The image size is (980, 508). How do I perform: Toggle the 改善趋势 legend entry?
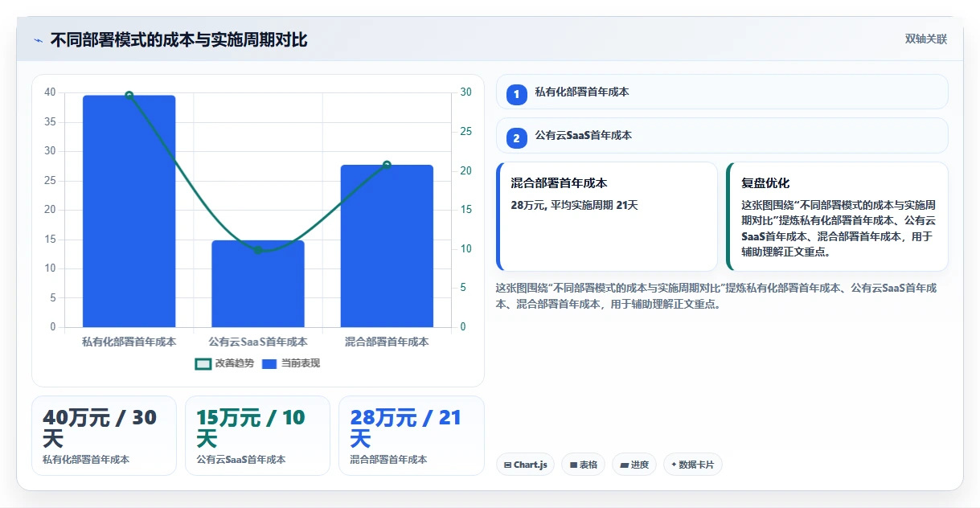tap(225, 363)
